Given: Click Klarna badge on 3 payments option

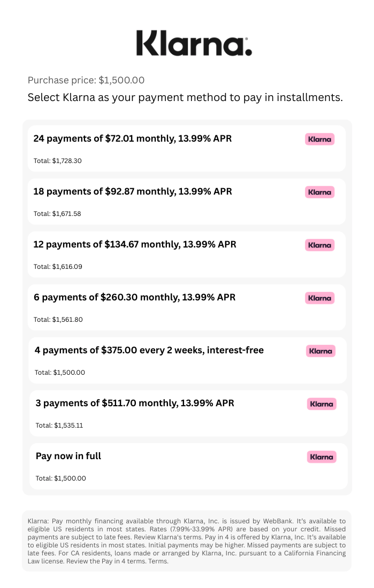Looking at the screenshot, I should [322, 404].
